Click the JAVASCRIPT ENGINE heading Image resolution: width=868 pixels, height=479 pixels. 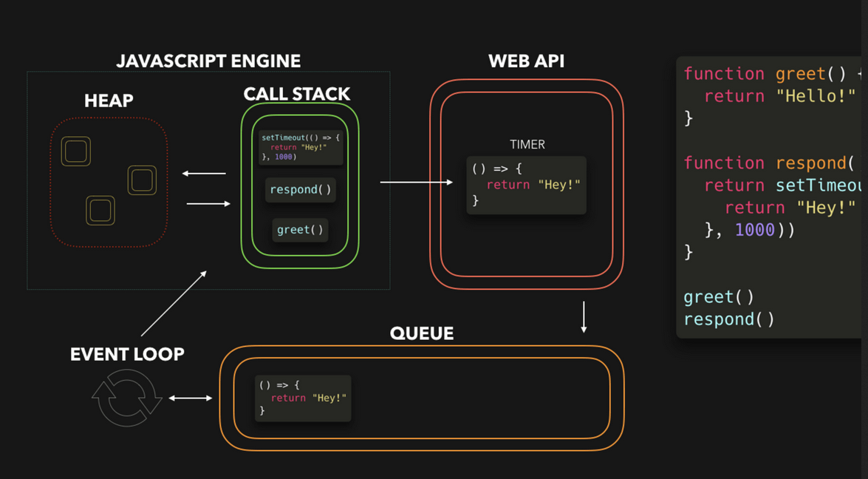(x=208, y=61)
